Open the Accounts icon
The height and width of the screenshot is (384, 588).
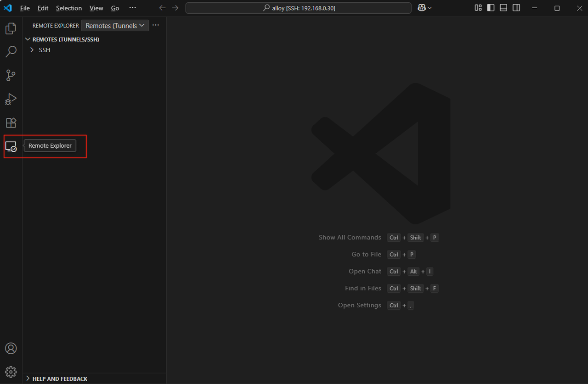click(x=11, y=348)
